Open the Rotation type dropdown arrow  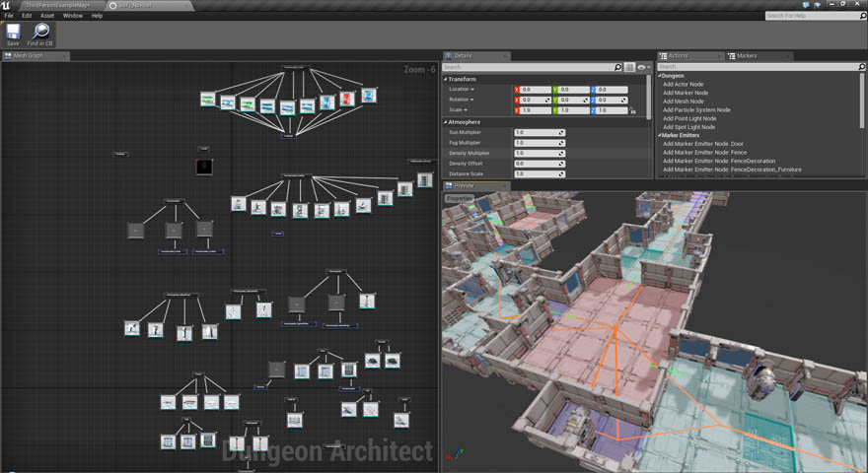tap(471, 101)
